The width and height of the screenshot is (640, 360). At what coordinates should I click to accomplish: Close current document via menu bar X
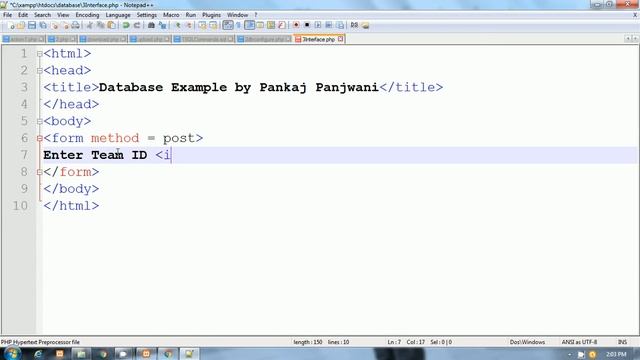[635, 15]
